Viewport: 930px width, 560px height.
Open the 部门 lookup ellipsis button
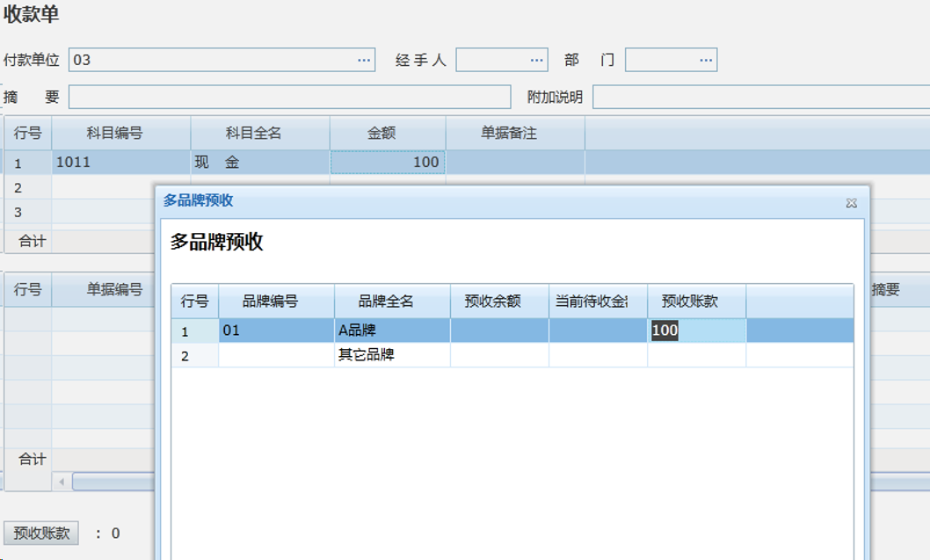(x=706, y=60)
